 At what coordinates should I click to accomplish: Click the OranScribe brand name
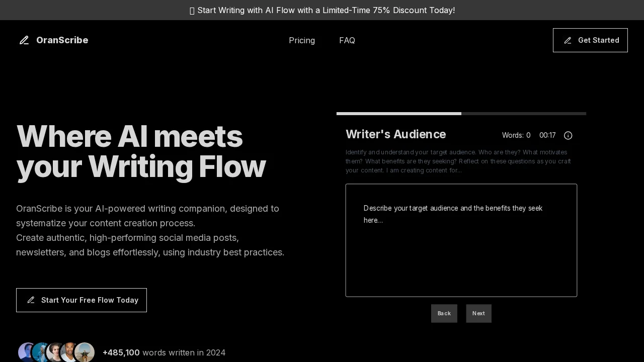pos(62,40)
